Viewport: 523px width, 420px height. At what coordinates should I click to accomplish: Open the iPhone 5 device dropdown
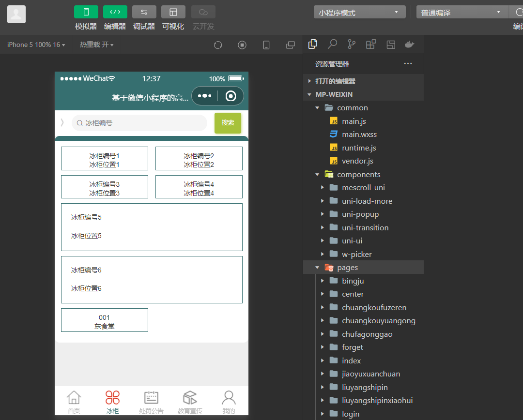(x=36, y=45)
